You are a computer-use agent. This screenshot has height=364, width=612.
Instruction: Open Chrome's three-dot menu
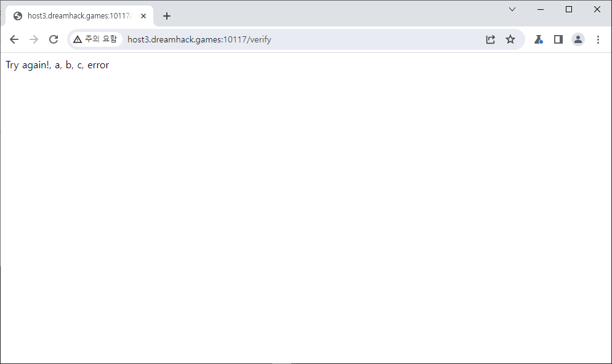(598, 39)
